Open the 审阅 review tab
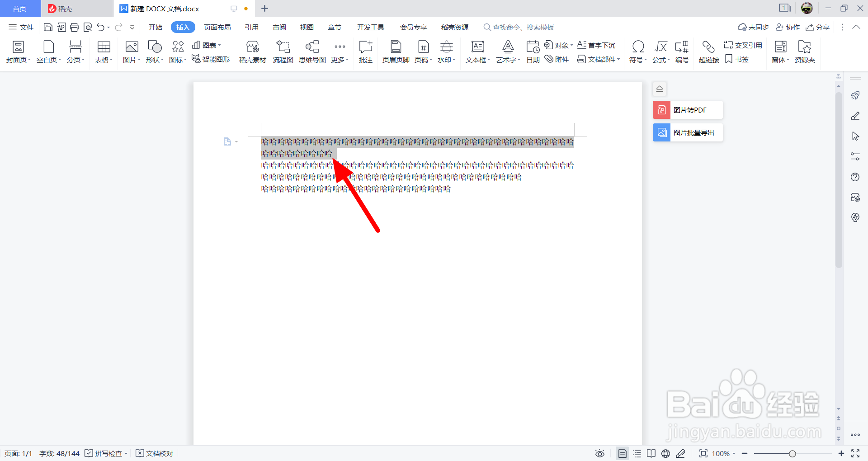Screen dimensions: 868x461 pyautogui.click(x=279, y=27)
